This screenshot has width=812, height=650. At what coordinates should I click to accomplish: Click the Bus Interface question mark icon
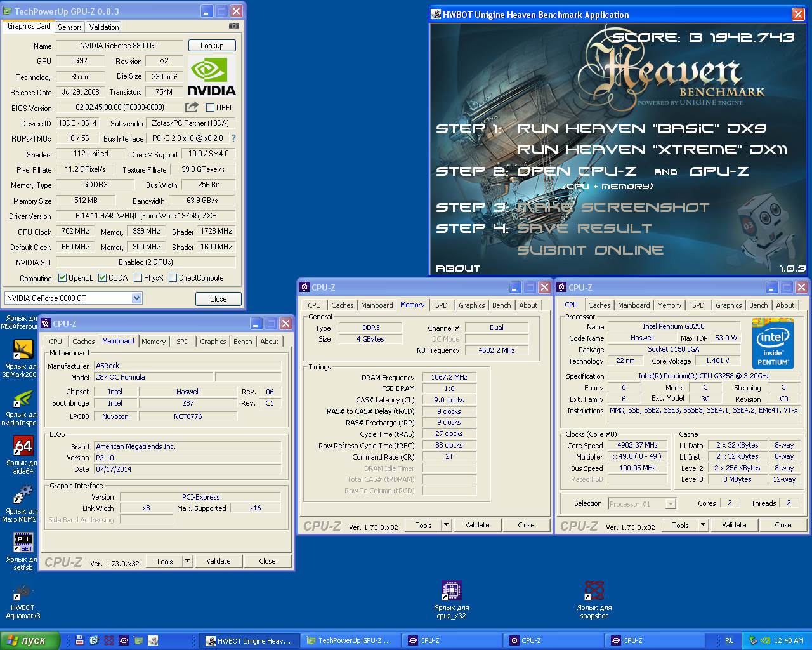pyautogui.click(x=233, y=138)
